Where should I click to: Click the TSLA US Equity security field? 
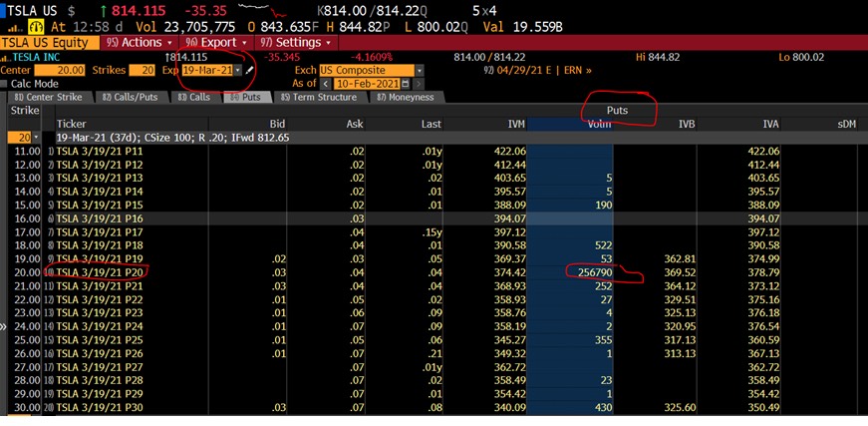click(x=50, y=43)
